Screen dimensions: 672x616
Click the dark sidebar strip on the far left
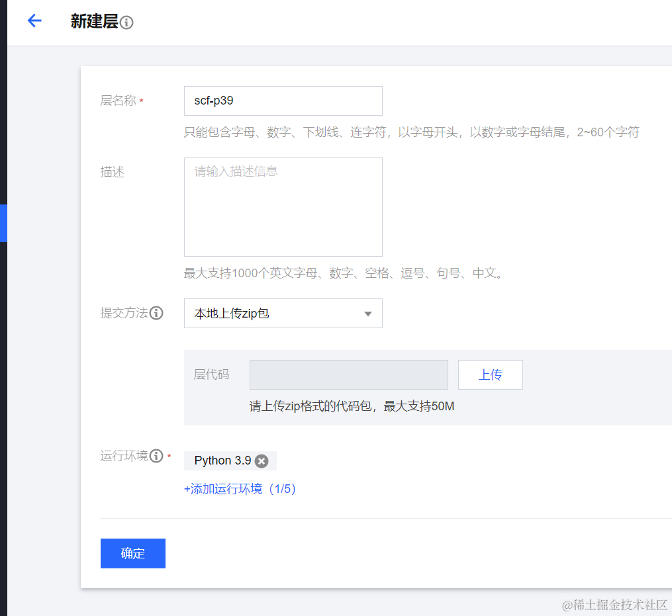point(4,331)
